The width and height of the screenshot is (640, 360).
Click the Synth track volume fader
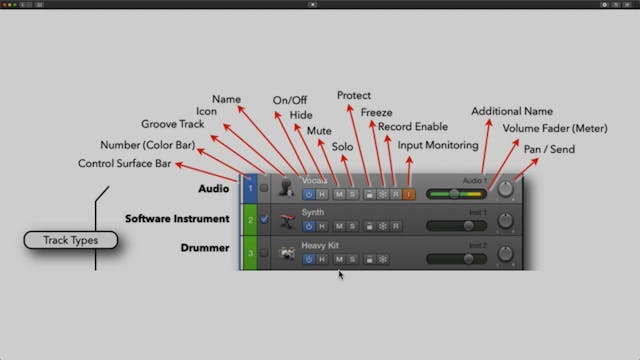[456, 226]
